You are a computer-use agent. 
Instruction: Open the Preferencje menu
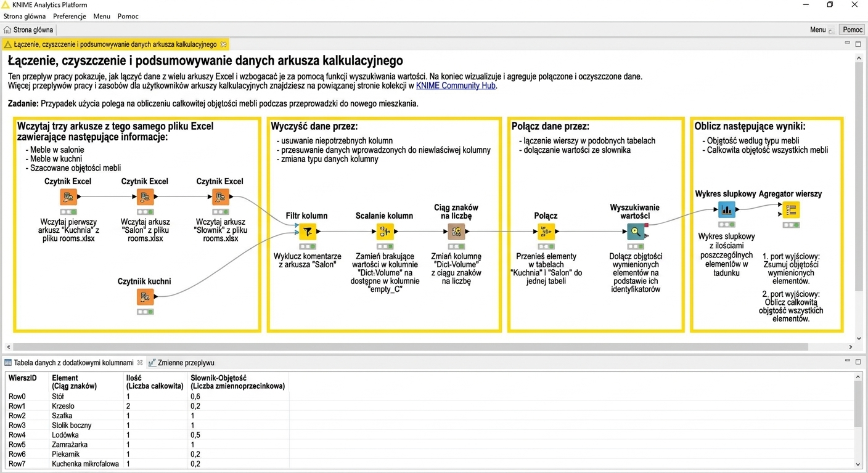(x=70, y=16)
